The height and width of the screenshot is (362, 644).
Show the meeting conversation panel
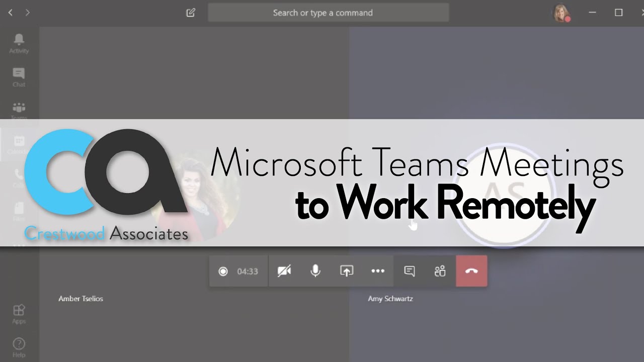pyautogui.click(x=410, y=271)
